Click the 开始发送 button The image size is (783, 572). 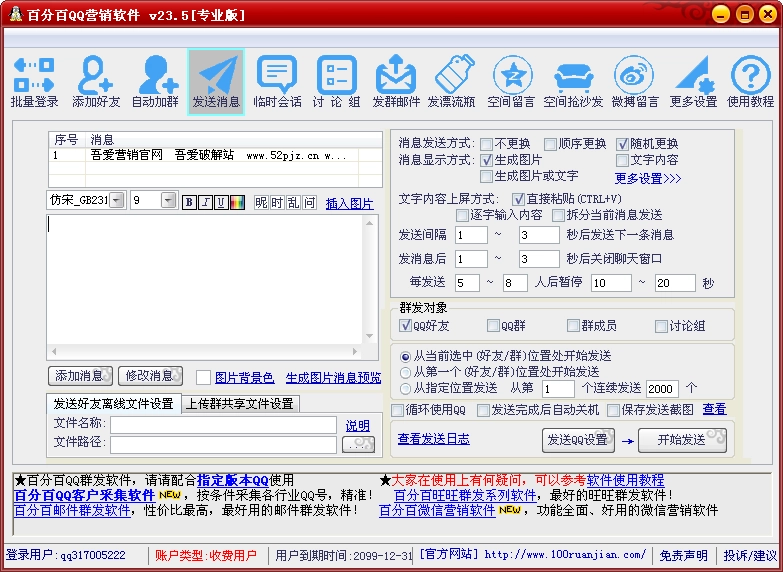coord(682,440)
